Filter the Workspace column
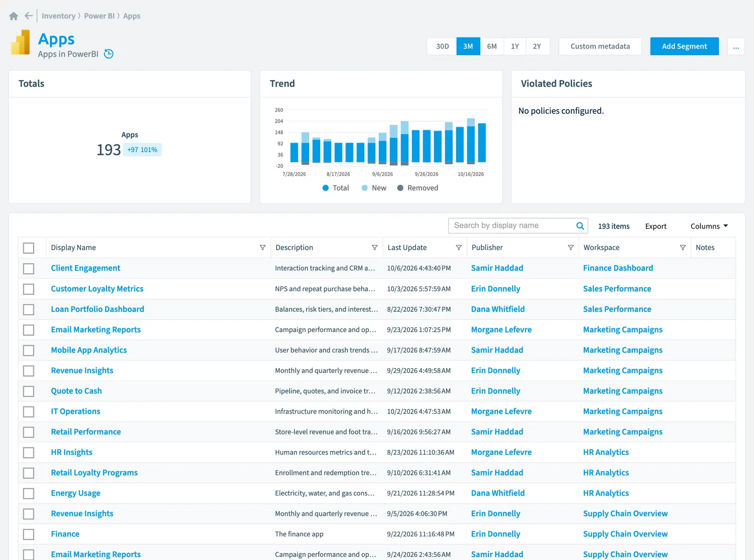The image size is (754, 560). (x=683, y=248)
